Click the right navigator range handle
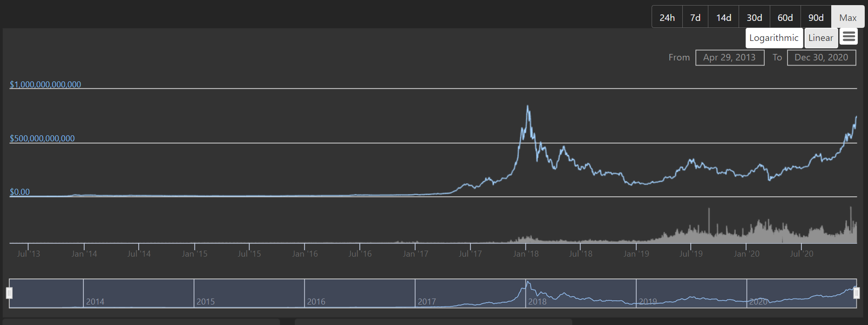Image resolution: width=868 pixels, height=325 pixels. tap(856, 293)
